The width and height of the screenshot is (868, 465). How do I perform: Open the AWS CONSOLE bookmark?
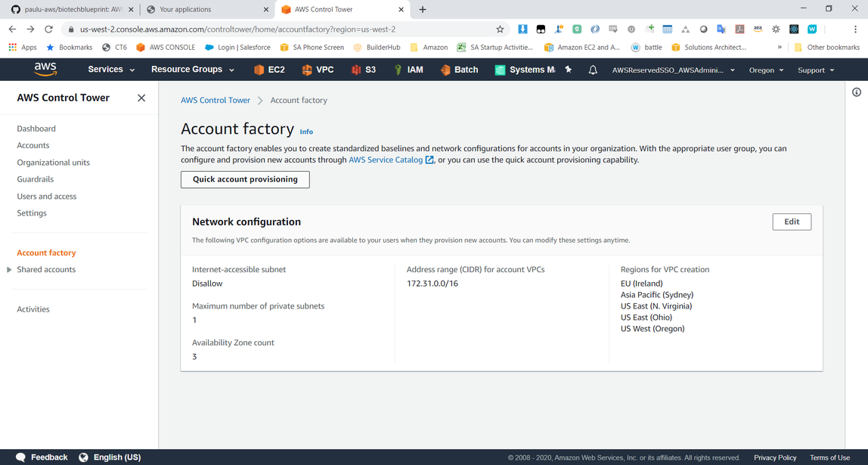(166, 47)
